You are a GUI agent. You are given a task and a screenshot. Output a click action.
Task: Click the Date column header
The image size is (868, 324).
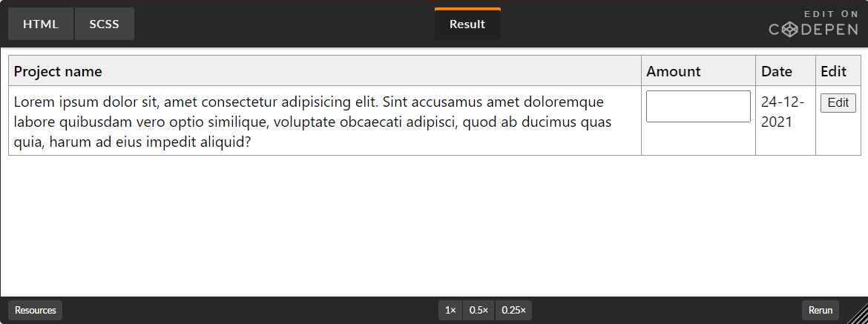pos(777,71)
